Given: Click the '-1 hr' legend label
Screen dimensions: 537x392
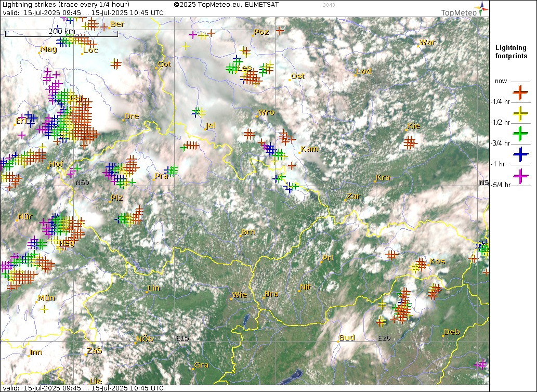Looking at the screenshot, I should tap(497, 164).
